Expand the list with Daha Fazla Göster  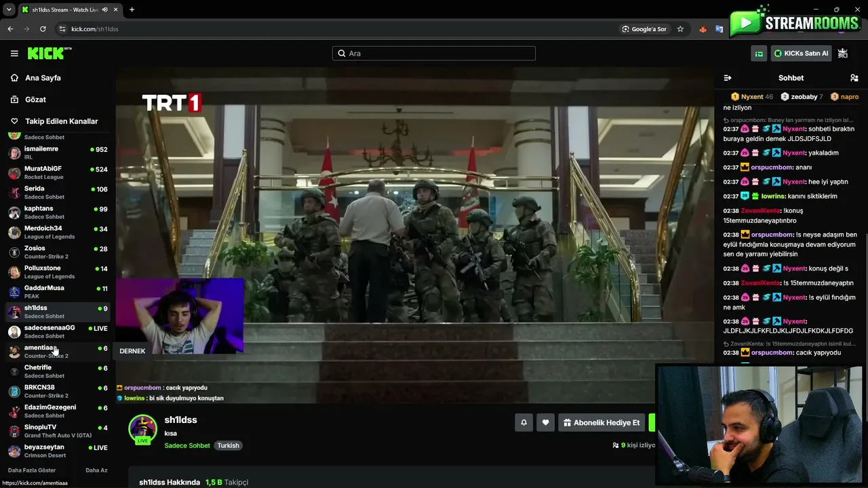tap(32, 470)
